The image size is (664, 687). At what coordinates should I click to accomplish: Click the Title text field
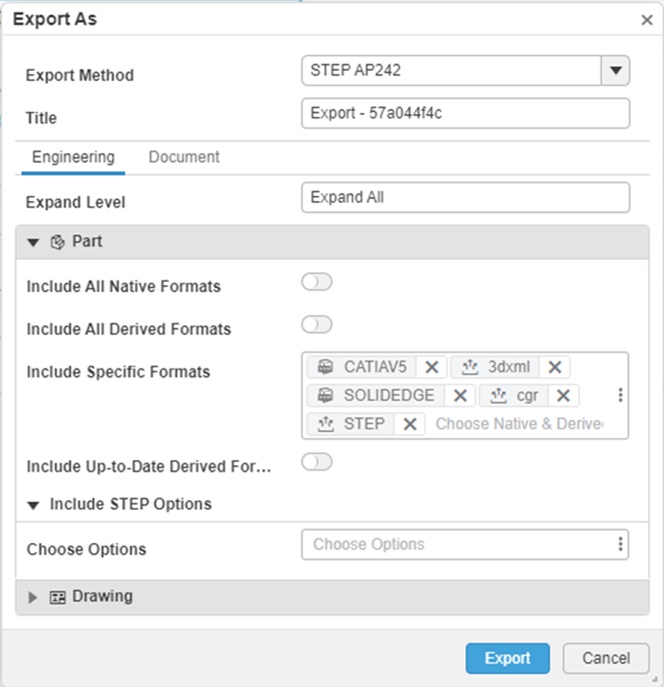[465, 113]
